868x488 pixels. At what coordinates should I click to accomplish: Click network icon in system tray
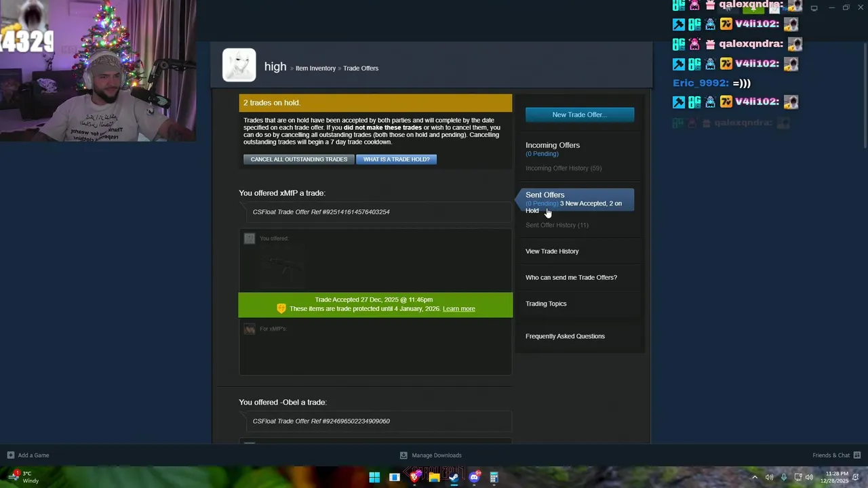point(798,477)
